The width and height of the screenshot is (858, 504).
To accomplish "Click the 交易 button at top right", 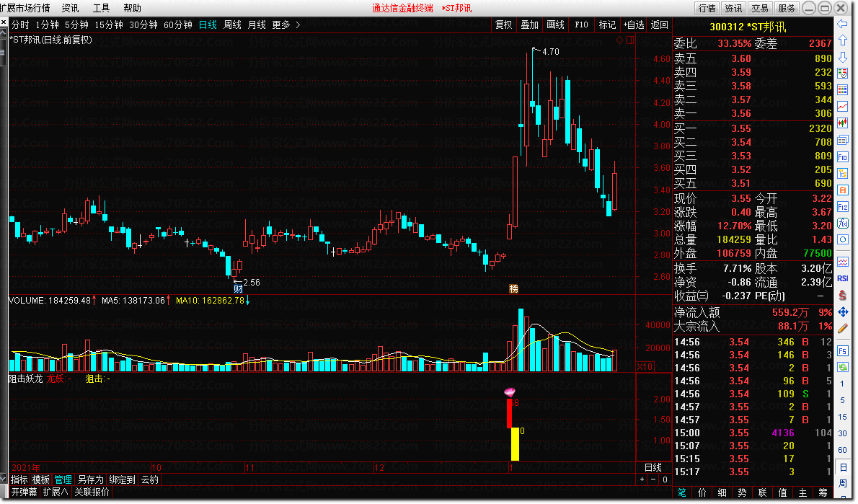I will [760, 8].
